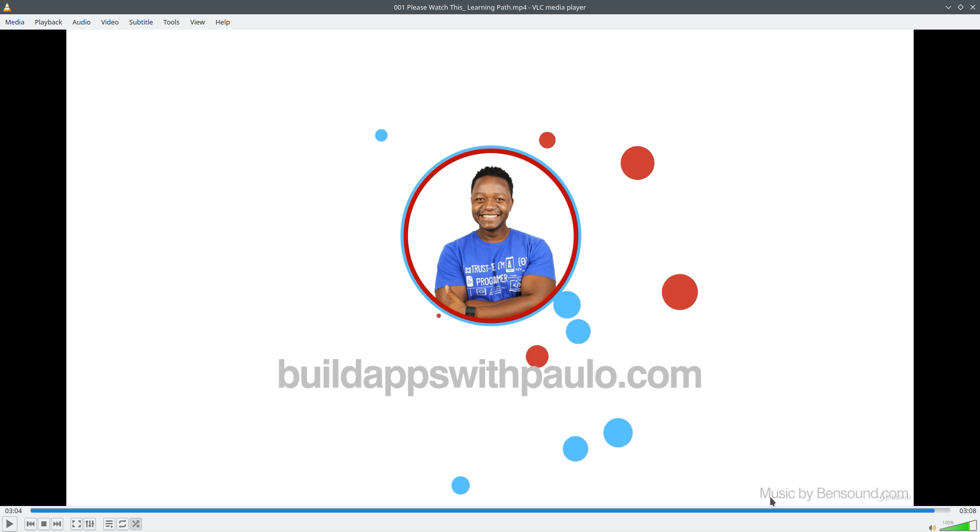980x532 pixels.
Task: Mute audio via the speaker icon
Action: [932, 527]
